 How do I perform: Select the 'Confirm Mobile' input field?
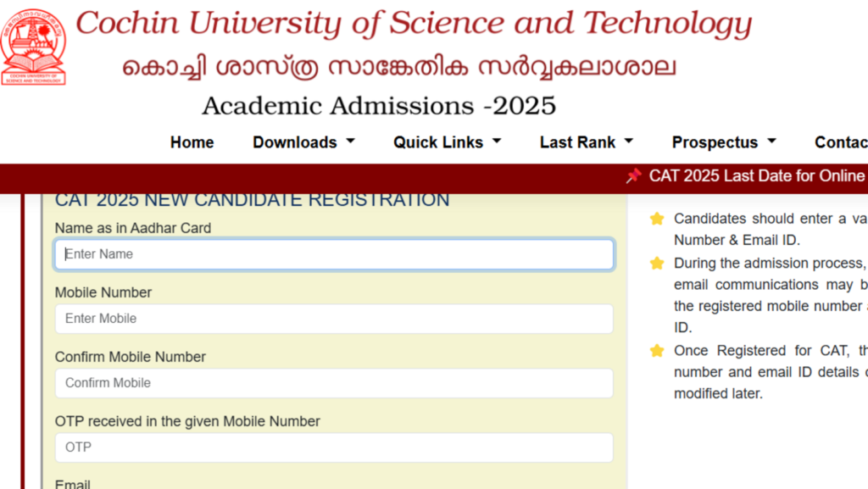(x=334, y=383)
